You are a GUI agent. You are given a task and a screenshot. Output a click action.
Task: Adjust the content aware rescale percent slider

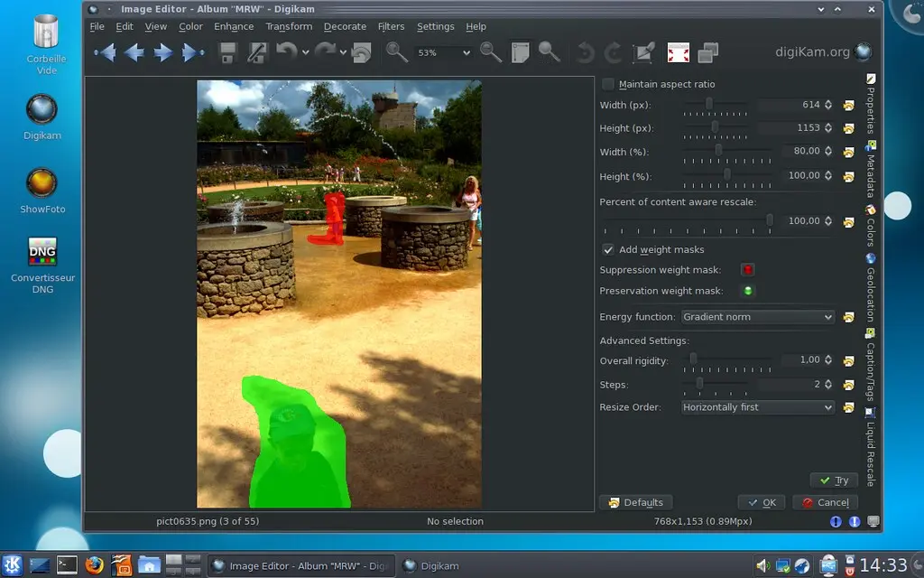(x=770, y=220)
